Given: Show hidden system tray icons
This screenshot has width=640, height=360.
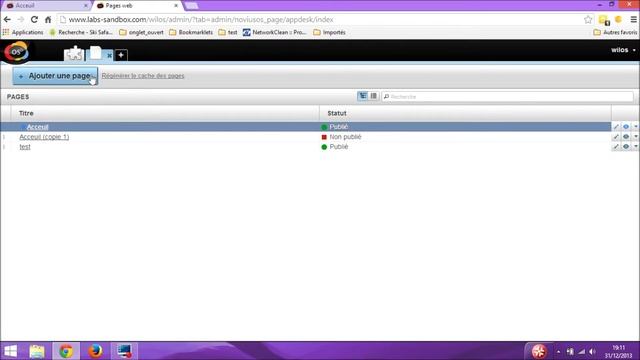Looking at the screenshot, I should [x=558, y=351].
